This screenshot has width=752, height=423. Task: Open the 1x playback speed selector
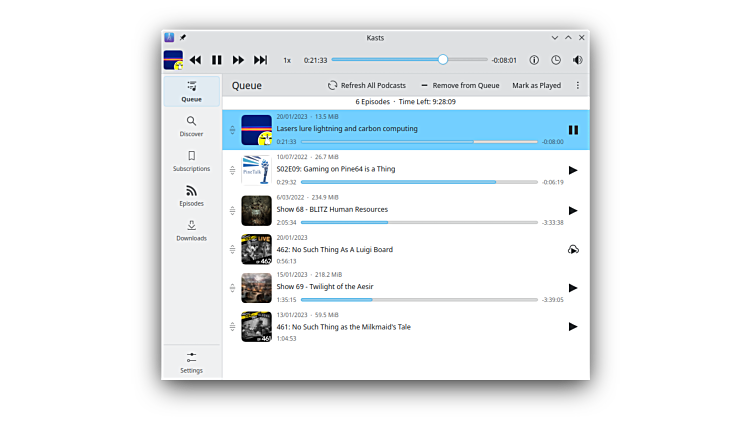(x=287, y=60)
